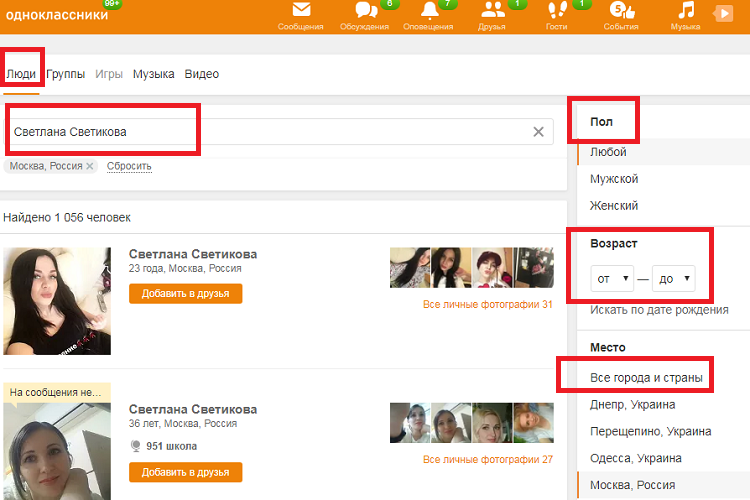Image resolution: width=750 pixels, height=500 pixels.
Task: Click Добавить в друзья for 23-year-old Светлана
Action: point(185,293)
